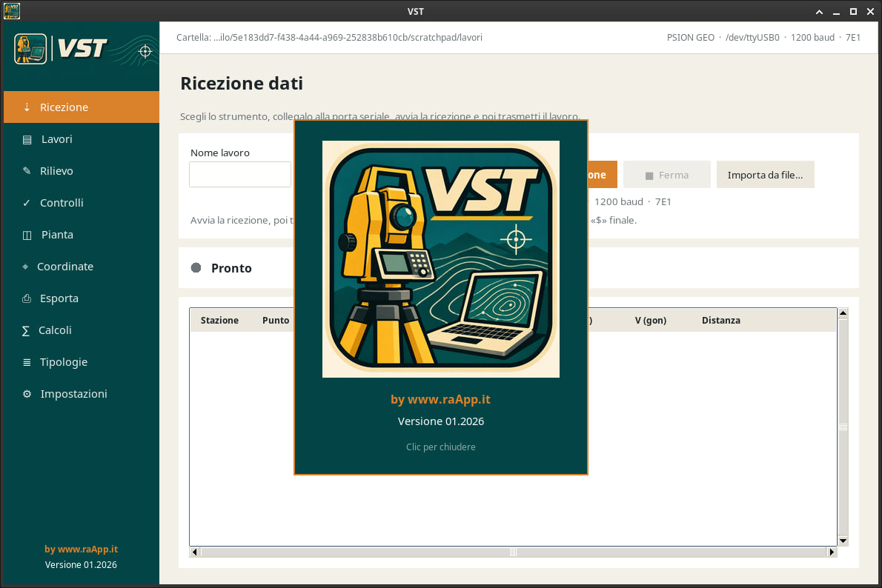
Task: Click the orange start reception button
Action: pyautogui.click(x=603, y=175)
